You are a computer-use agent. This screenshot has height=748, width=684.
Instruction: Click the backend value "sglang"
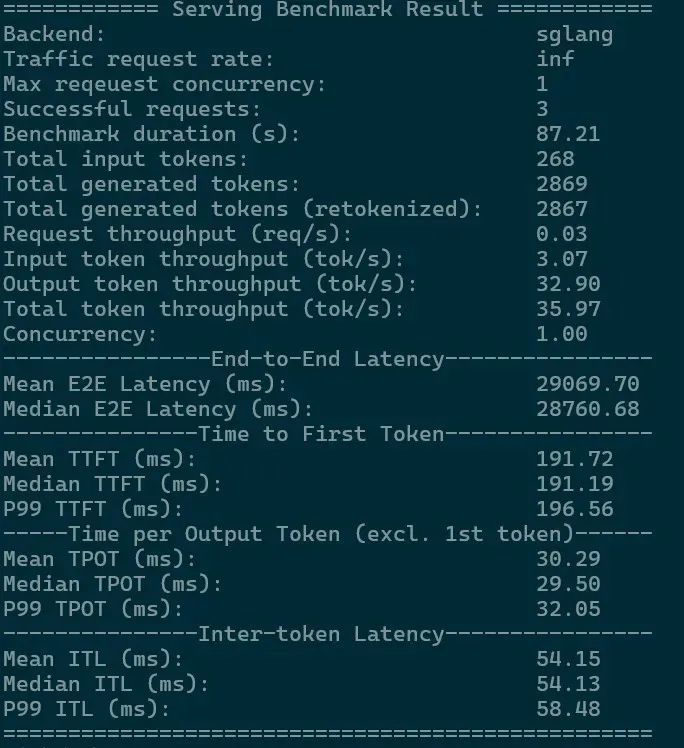point(574,34)
